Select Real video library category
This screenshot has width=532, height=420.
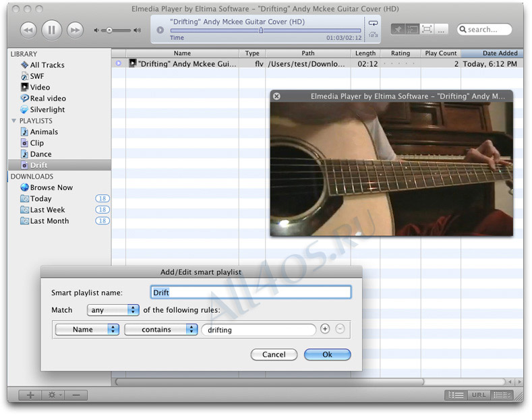[48, 98]
